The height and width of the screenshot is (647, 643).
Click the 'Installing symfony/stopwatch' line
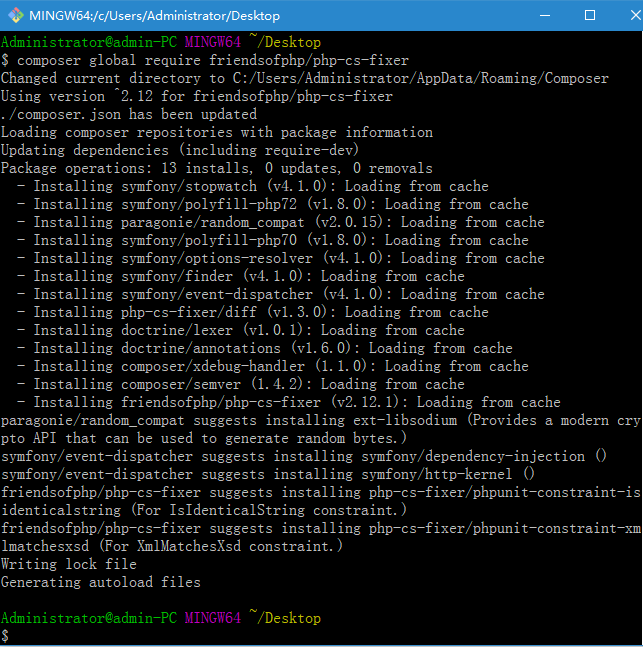pyautogui.click(x=253, y=186)
